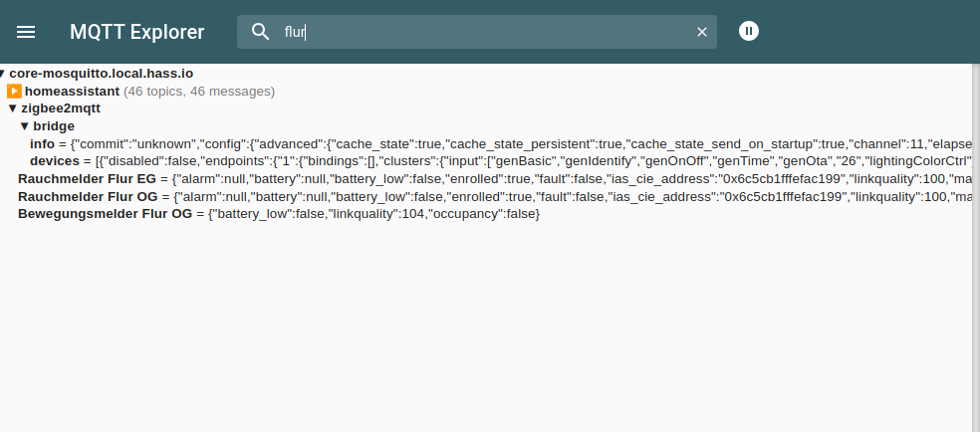Select Bewegungsmelder Flur OG topic
The image size is (980, 432).
click(106, 215)
